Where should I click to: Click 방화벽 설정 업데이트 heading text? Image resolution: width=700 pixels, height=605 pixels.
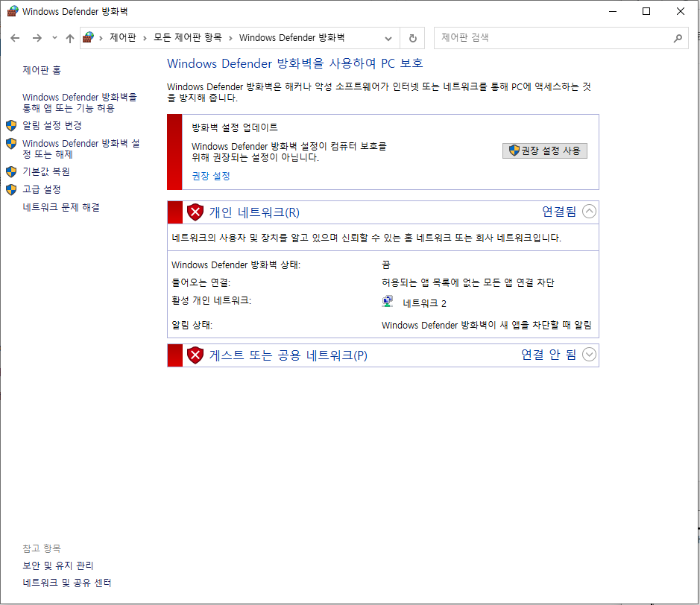[235, 127]
